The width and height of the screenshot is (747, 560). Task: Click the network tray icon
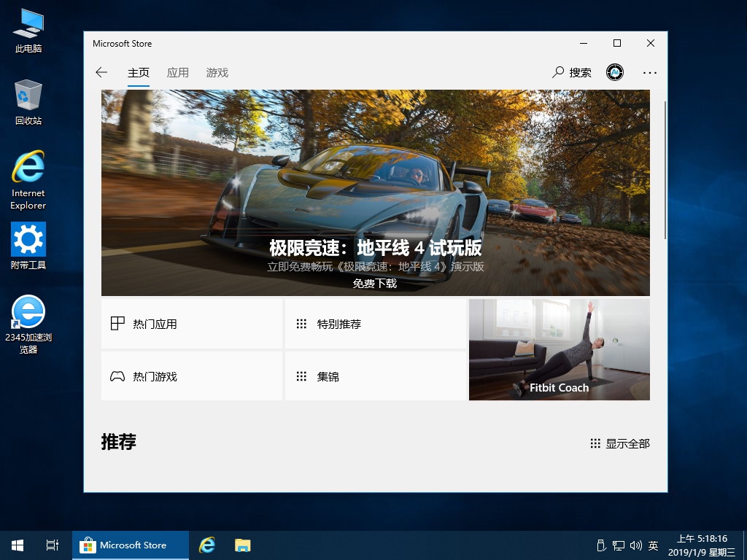(x=619, y=545)
